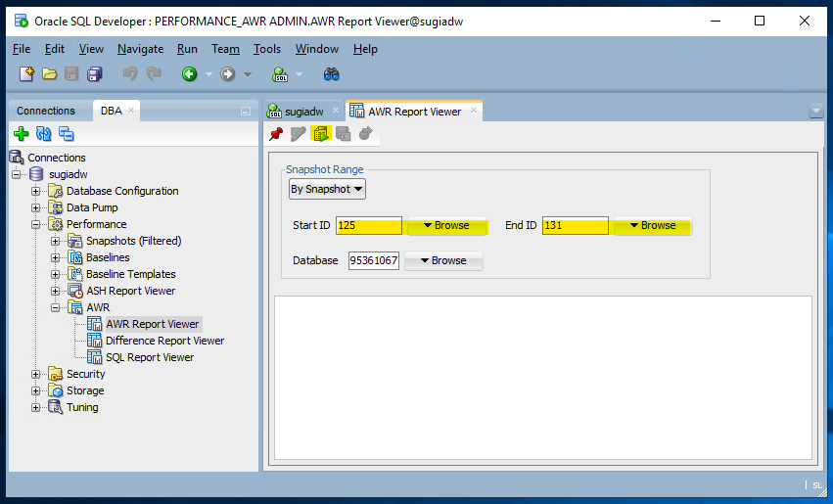Expand the Data Pump node
Screen dimensions: 833x504
(x=35, y=207)
